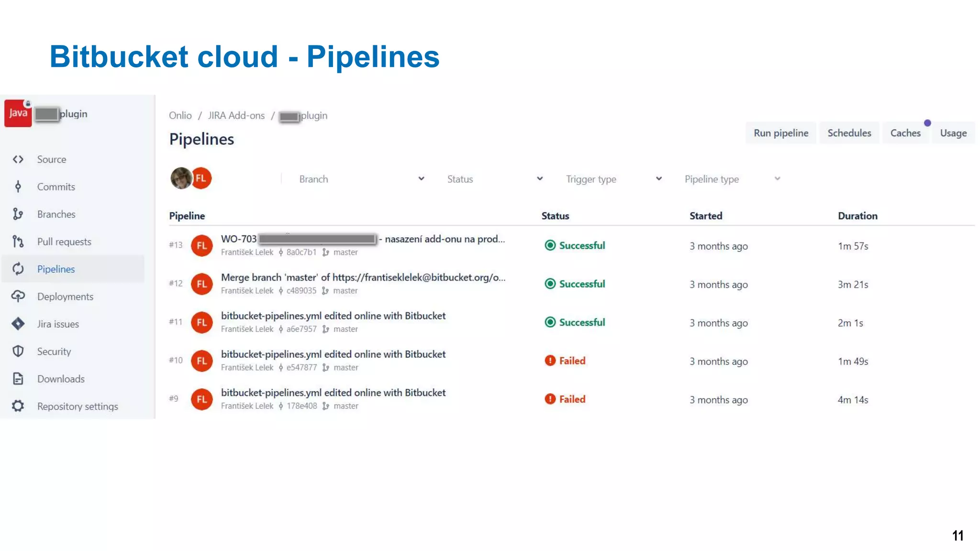
Task: Click the Security sidebar label
Action: pyautogui.click(x=54, y=352)
